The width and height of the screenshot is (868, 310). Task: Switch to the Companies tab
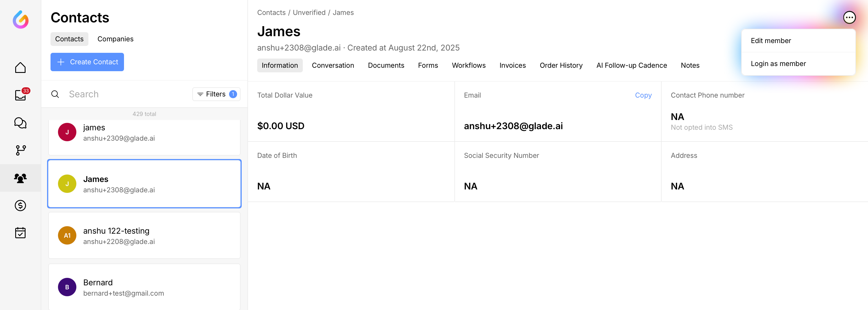[115, 39]
